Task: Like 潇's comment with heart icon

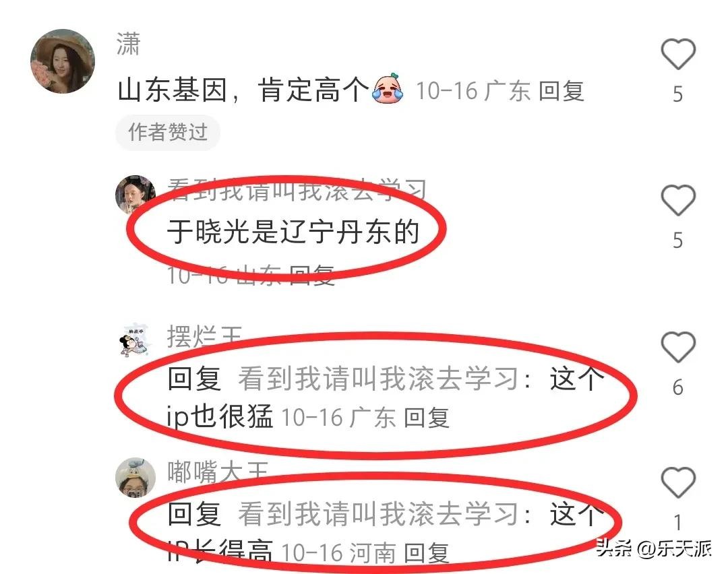Action: point(678,55)
